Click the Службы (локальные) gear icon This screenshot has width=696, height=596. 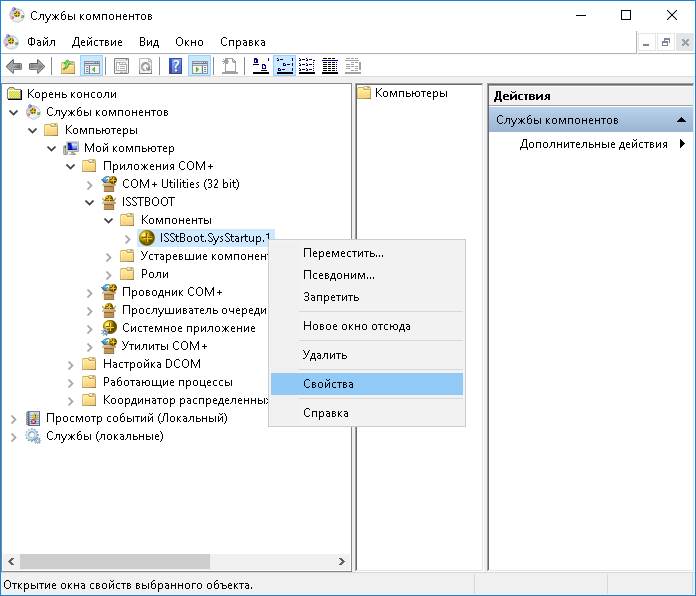point(33,436)
